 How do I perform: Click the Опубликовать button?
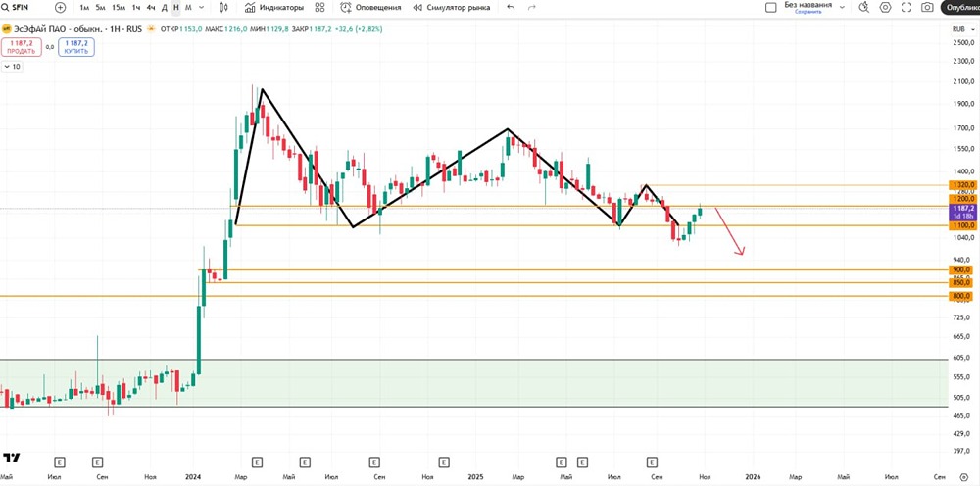click(960, 8)
